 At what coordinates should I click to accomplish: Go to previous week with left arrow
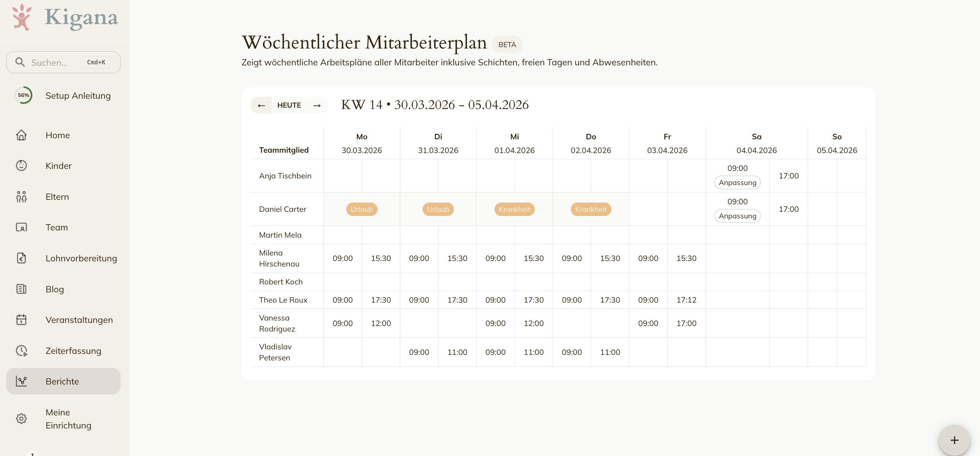(x=261, y=105)
